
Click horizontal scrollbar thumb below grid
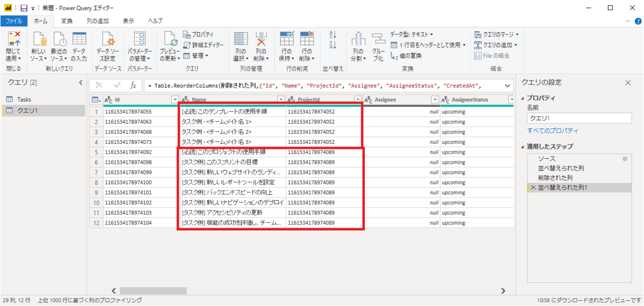[x=153, y=290]
